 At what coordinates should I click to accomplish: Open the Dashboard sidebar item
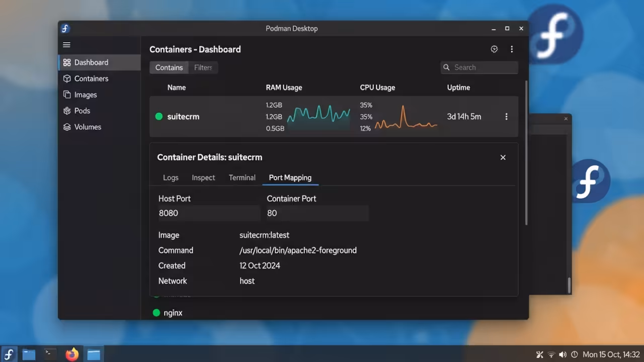click(x=100, y=62)
